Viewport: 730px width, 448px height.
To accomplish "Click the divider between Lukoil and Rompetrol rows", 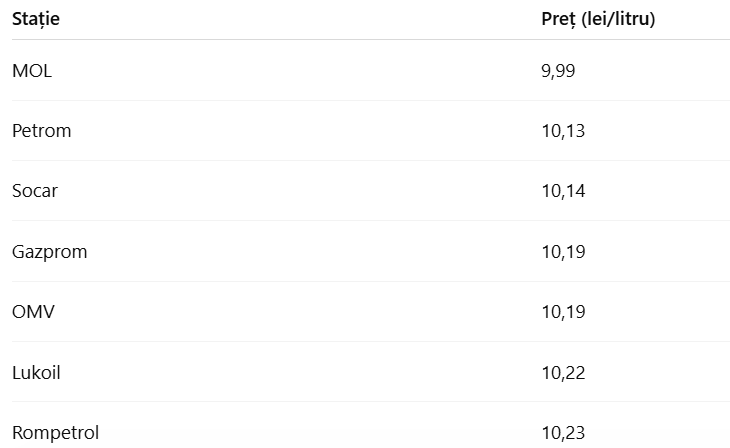I will pyautogui.click(x=365, y=402).
